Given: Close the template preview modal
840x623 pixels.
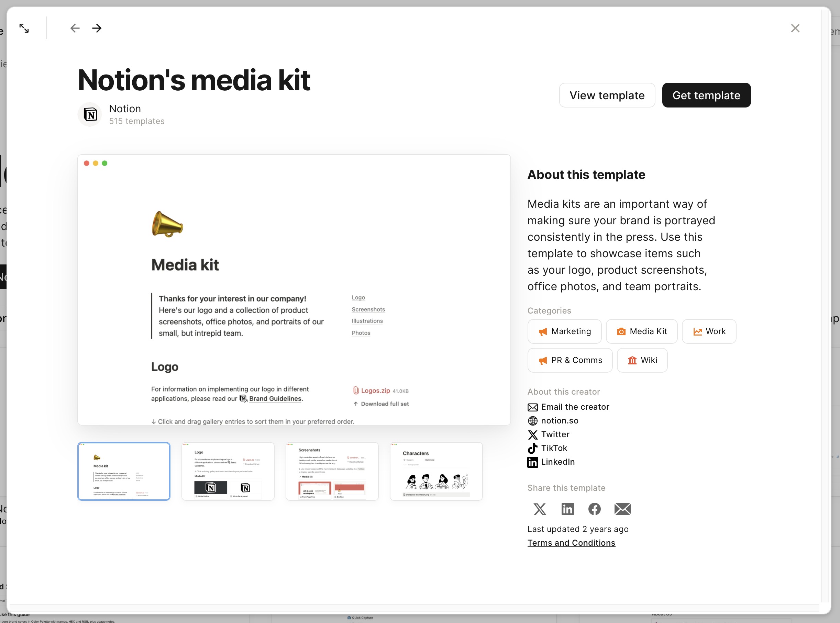Looking at the screenshot, I should click(795, 28).
